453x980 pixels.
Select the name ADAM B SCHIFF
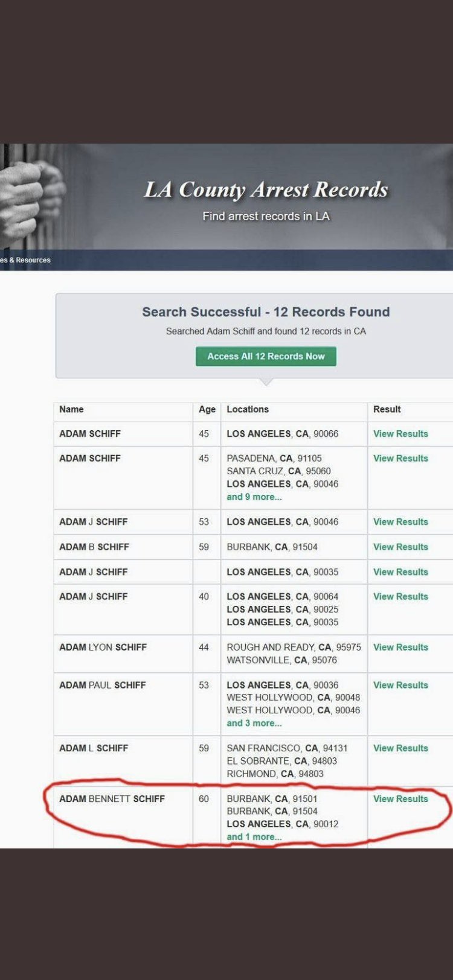[94, 547]
